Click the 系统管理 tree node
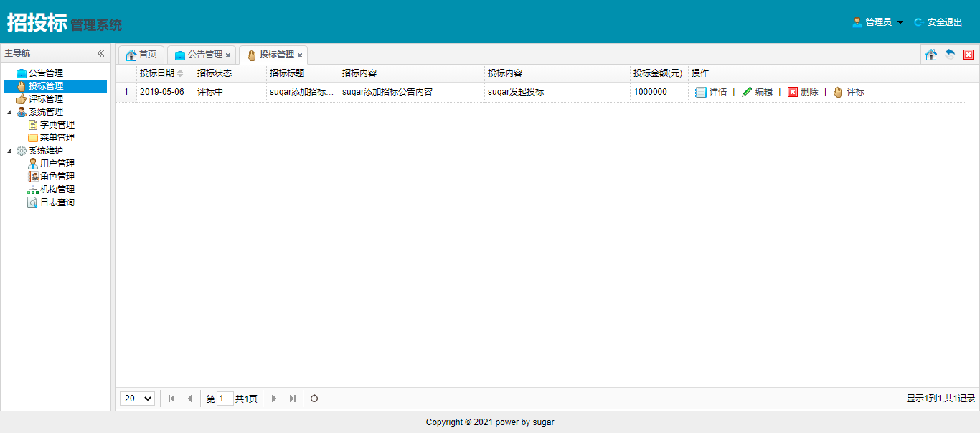This screenshot has width=980, height=433. coord(46,112)
